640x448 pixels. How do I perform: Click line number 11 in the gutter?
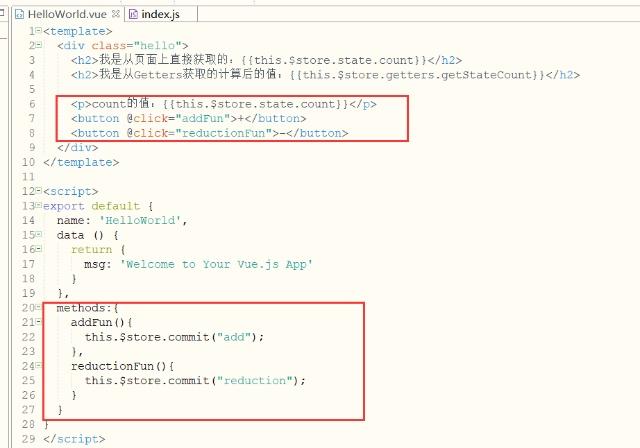tap(28, 177)
